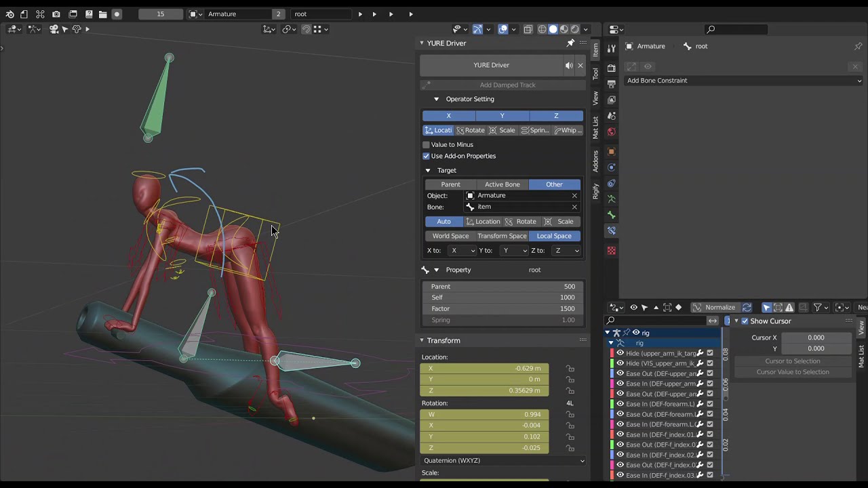Enable the Value to Minus checkbox
The width and height of the screenshot is (868, 488).
click(x=426, y=144)
